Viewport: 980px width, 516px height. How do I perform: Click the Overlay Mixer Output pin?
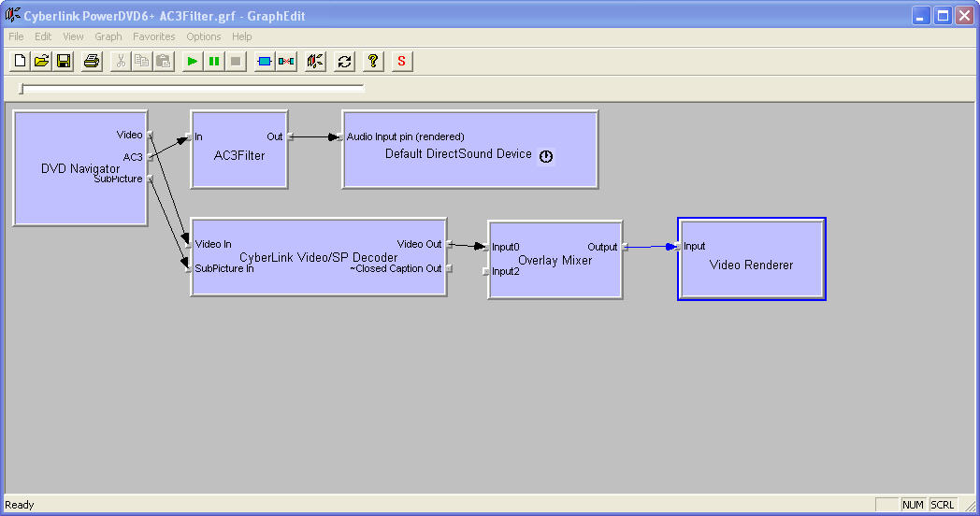[x=625, y=248]
